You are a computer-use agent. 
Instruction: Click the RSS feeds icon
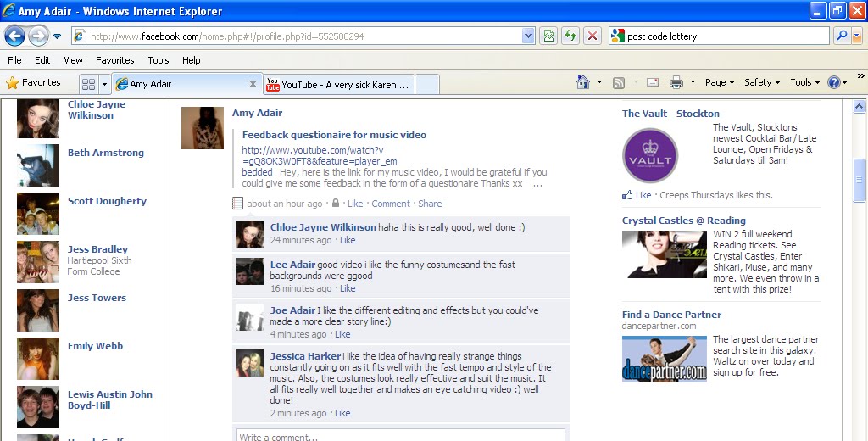click(x=619, y=82)
